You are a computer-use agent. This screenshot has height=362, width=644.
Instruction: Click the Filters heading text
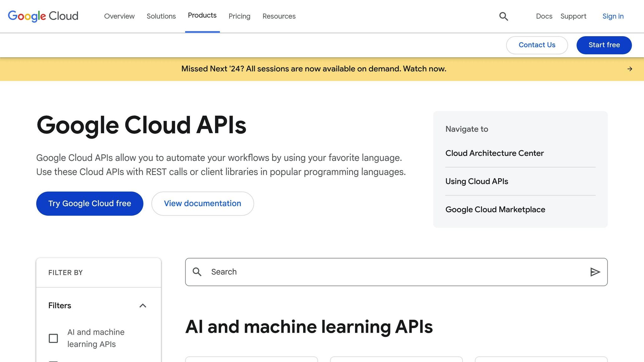click(60, 306)
